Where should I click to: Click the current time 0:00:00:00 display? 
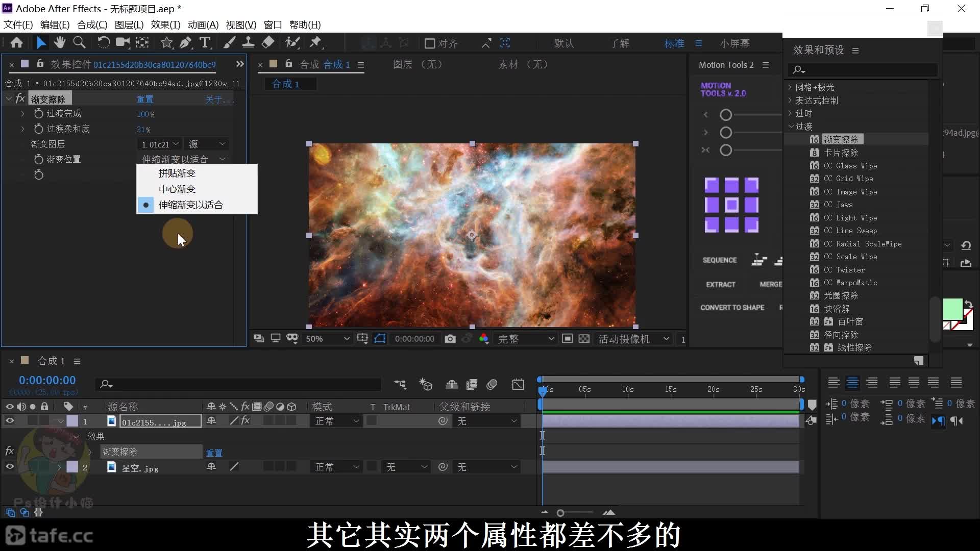(47, 380)
